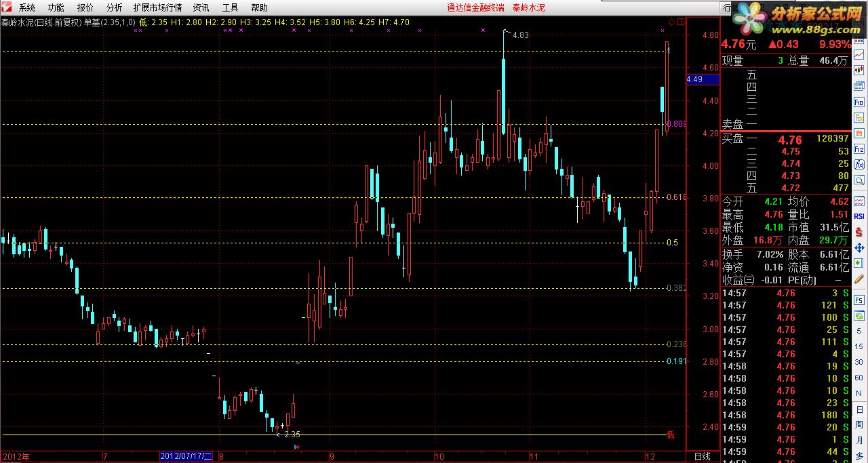The width and height of the screenshot is (868, 463).
Task: Click the F5 chart switch icon
Action: (x=859, y=300)
